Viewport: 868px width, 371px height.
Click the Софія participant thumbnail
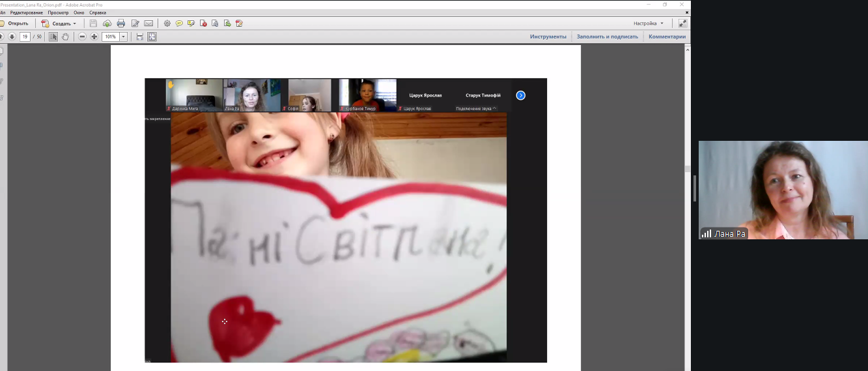pos(309,95)
